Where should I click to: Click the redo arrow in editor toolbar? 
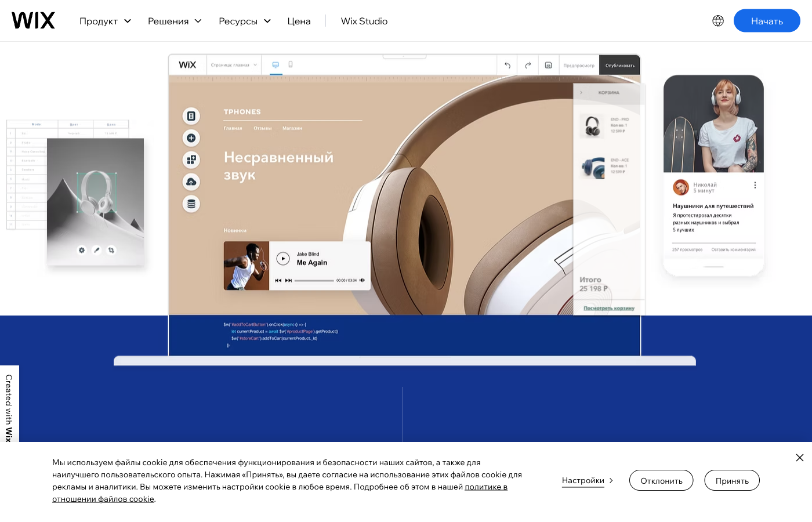(528, 66)
